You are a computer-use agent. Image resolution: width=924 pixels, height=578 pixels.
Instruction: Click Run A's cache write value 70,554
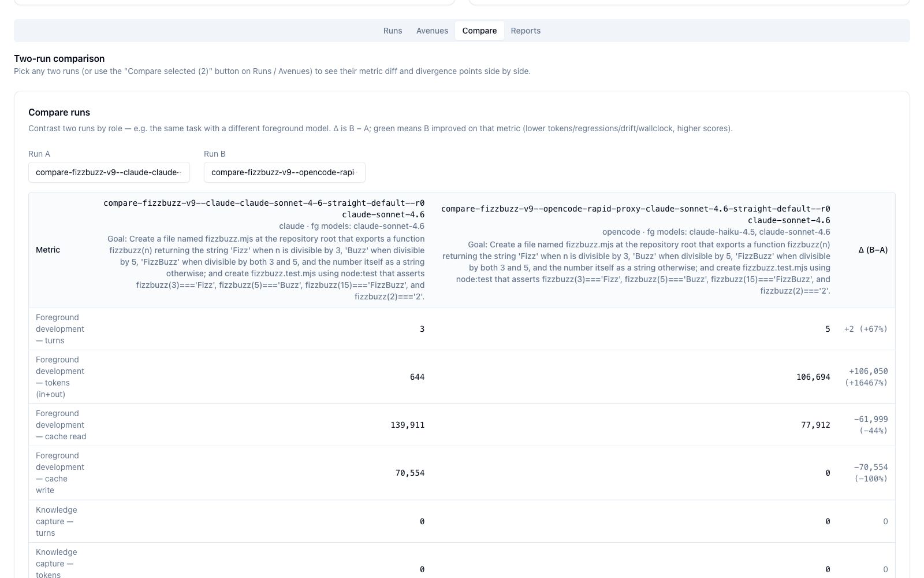pyautogui.click(x=410, y=473)
